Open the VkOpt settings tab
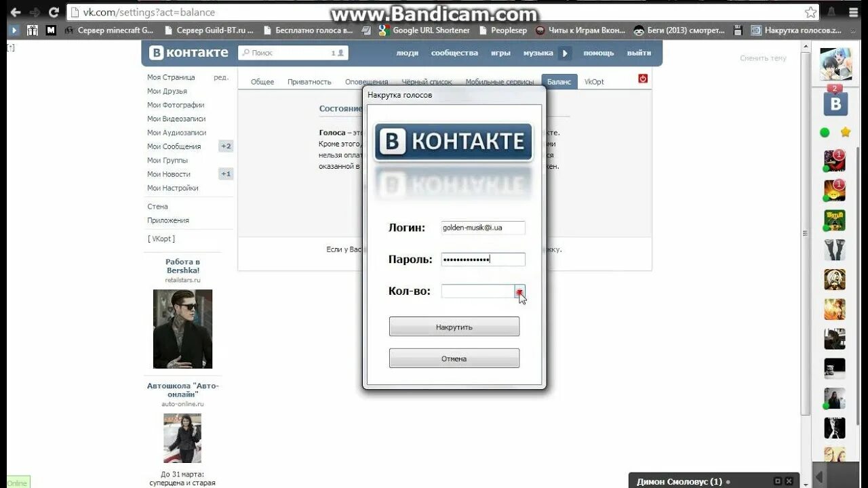This screenshot has width=868, height=488. [594, 82]
